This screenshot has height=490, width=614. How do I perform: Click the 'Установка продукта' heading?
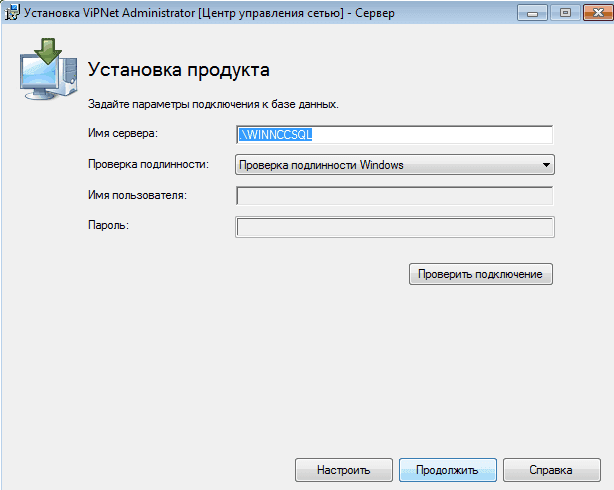[179, 71]
